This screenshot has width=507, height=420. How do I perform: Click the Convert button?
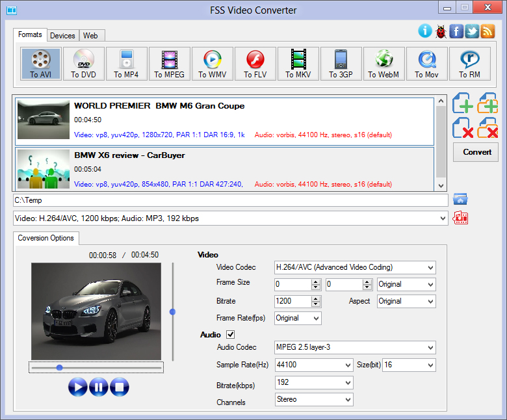tap(476, 152)
